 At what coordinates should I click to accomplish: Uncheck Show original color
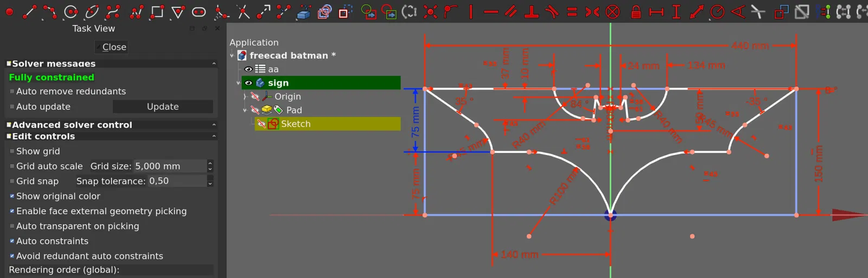click(12, 196)
